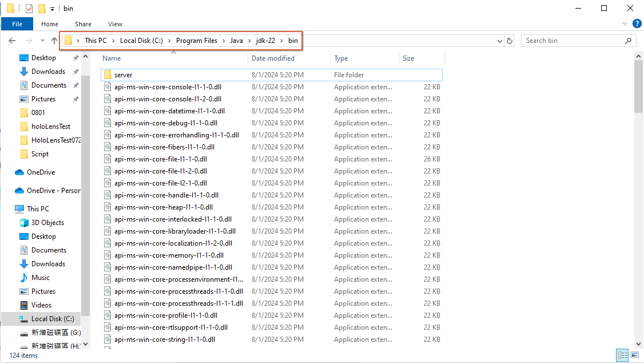Go up one folder level
Viewport: 644px width, 363px height.
click(x=54, y=41)
